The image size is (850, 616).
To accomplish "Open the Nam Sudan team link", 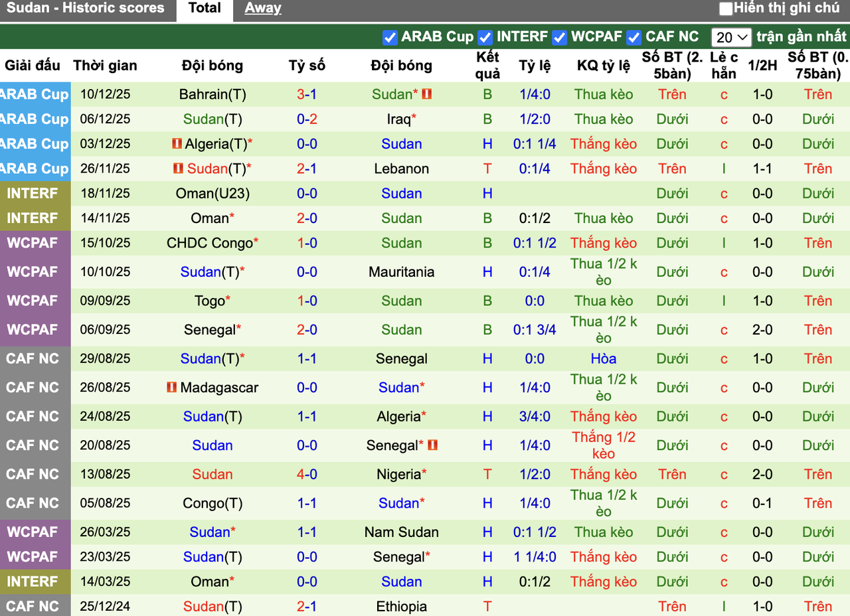I will tap(402, 532).
